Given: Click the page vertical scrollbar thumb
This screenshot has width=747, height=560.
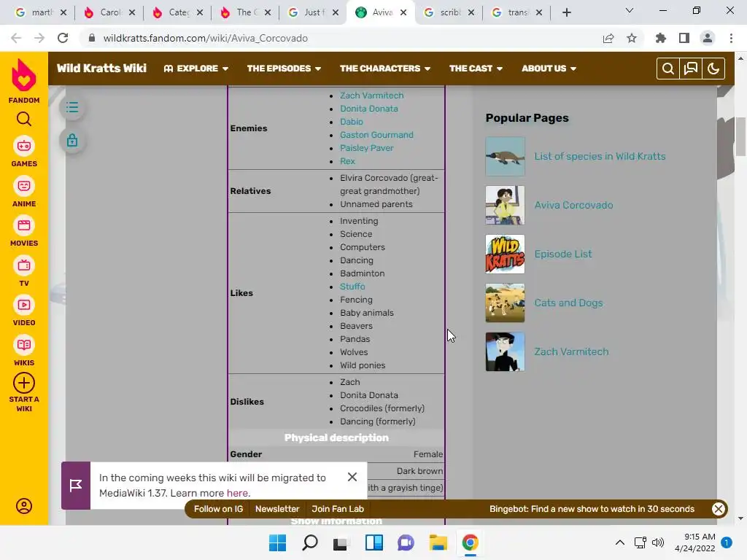Looking at the screenshot, I should point(740,136).
